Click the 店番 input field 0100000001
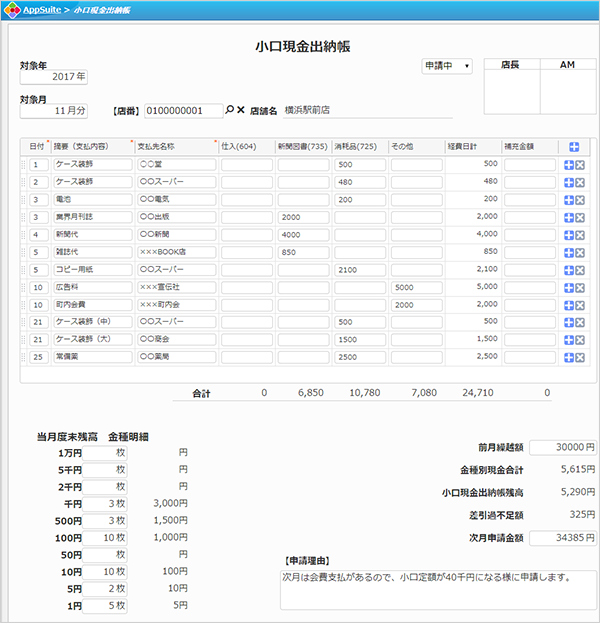The height and width of the screenshot is (623, 600). pyautogui.click(x=184, y=111)
